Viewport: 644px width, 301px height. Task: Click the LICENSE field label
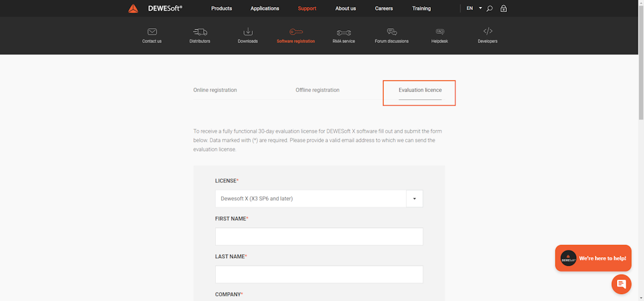click(226, 181)
